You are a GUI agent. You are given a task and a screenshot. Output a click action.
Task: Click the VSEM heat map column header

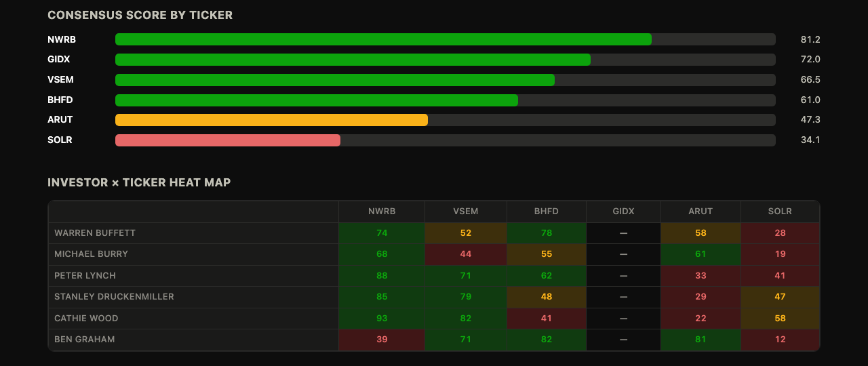tap(466, 211)
